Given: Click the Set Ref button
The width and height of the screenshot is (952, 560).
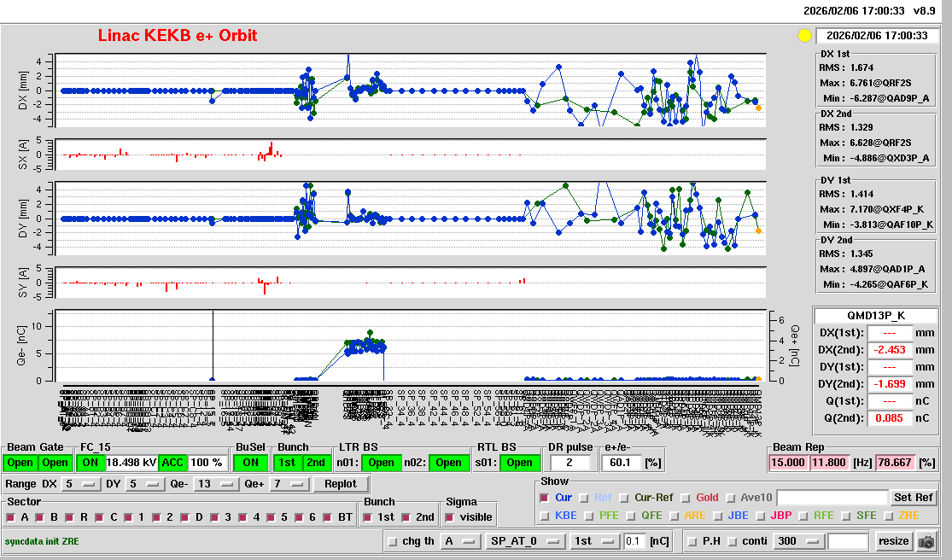Looking at the screenshot, I should [x=913, y=498].
